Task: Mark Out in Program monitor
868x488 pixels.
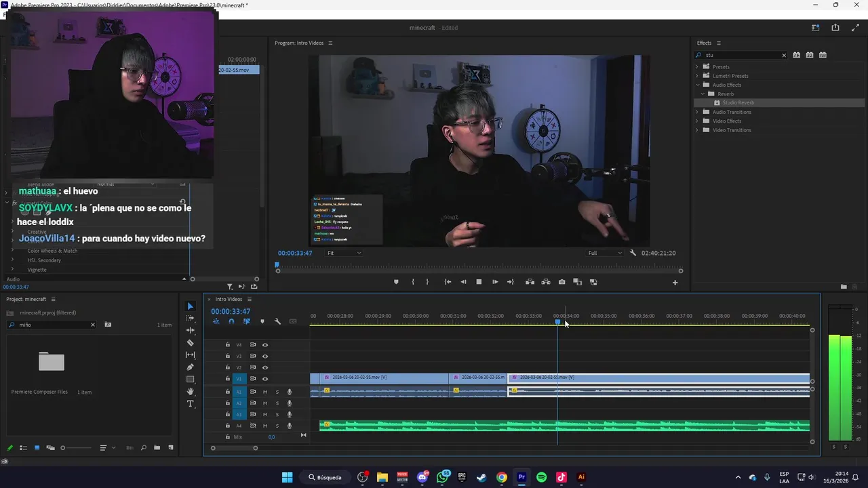Action: tap(427, 282)
